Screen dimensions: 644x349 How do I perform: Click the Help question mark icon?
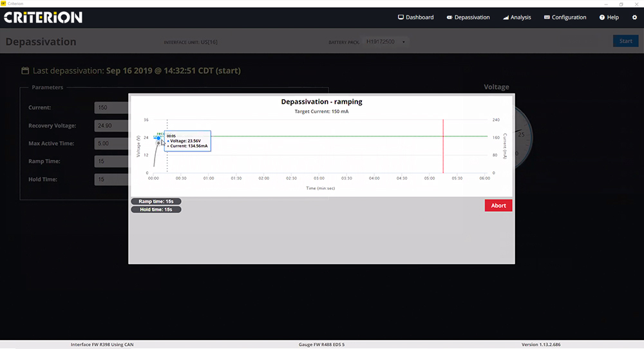[x=602, y=17]
